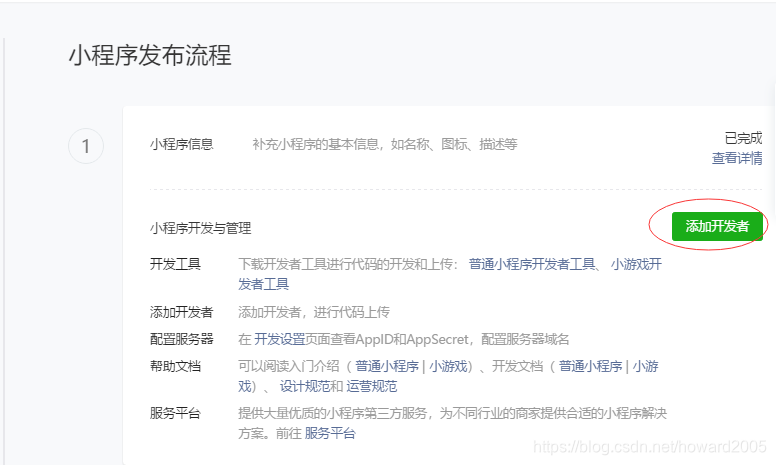Select the 小程序发布流程 heading
Image resolution: width=776 pixels, height=465 pixels.
[x=150, y=55]
